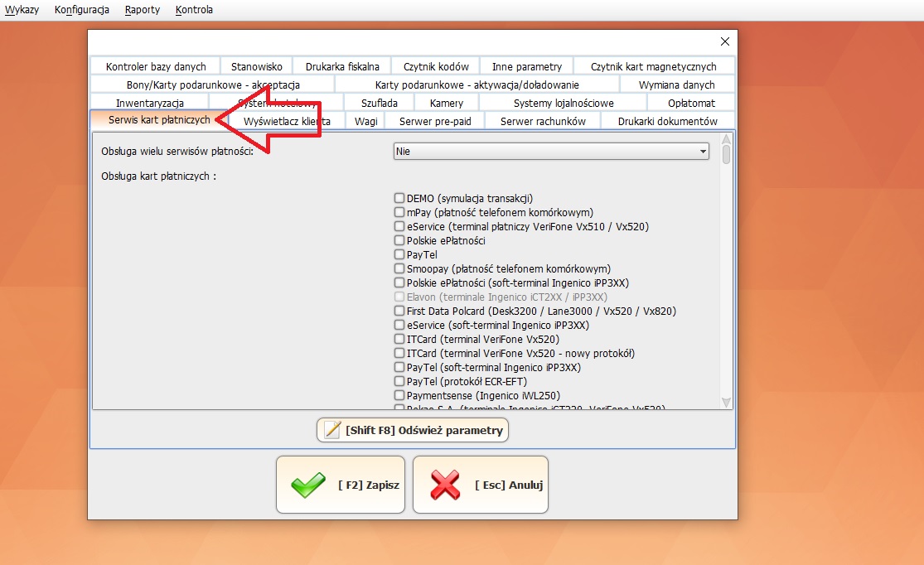Screen dimensions: 924x565
Task: Select the Czytnik kodów tab
Action: [x=436, y=66]
